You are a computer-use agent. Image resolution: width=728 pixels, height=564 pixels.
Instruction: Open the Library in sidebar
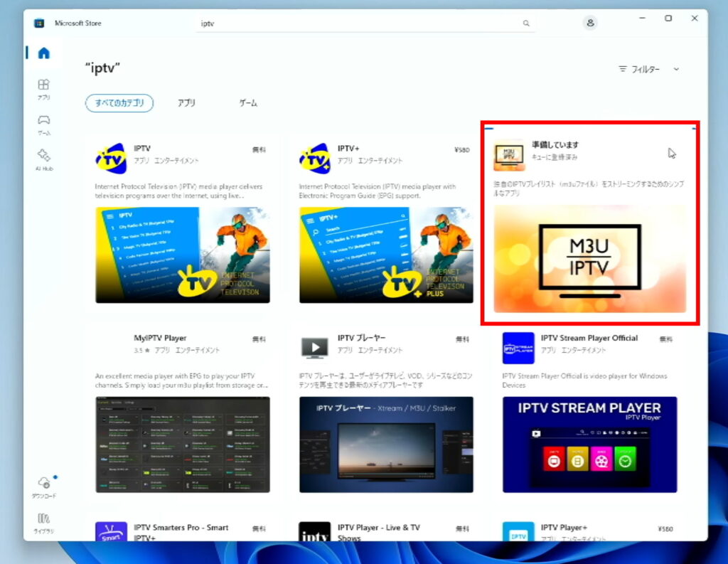(x=43, y=521)
